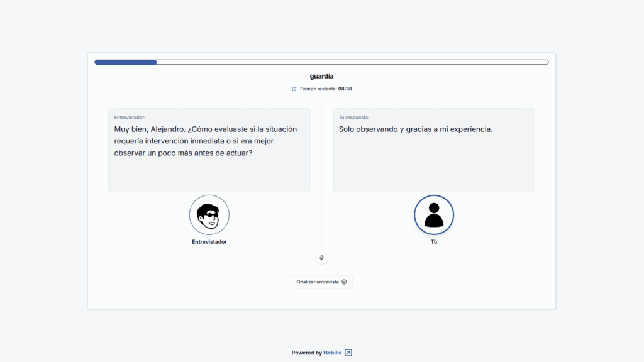Toggle the microphone button
644x362 pixels.
(x=321, y=258)
